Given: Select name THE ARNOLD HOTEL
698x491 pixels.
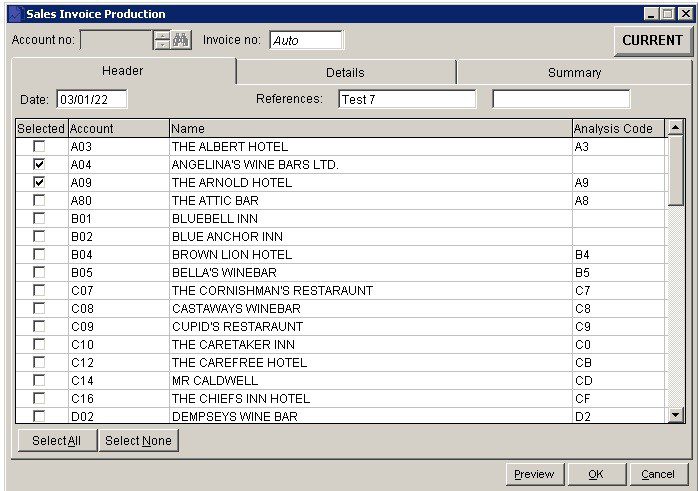Looking at the screenshot, I should (232, 183).
